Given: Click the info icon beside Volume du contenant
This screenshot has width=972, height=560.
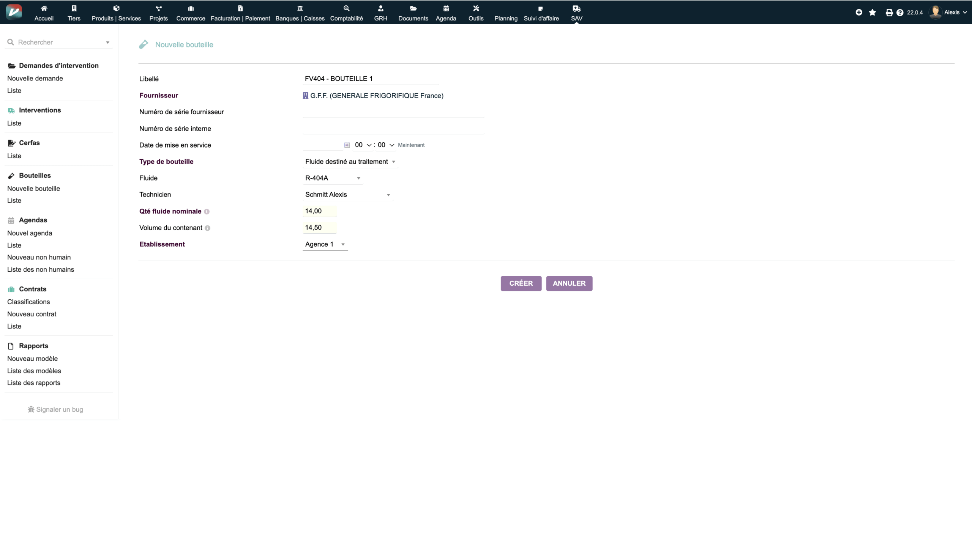Looking at the screenshot, I should coord(207,228).
